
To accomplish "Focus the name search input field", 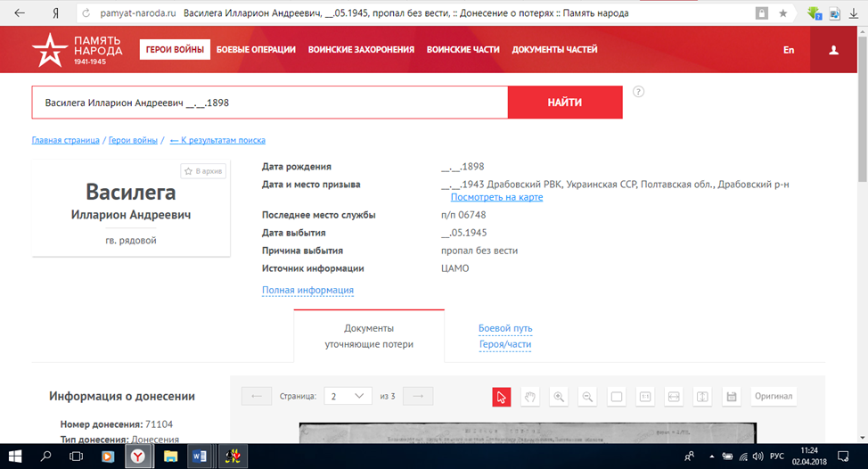I will [x=270, y=103].
